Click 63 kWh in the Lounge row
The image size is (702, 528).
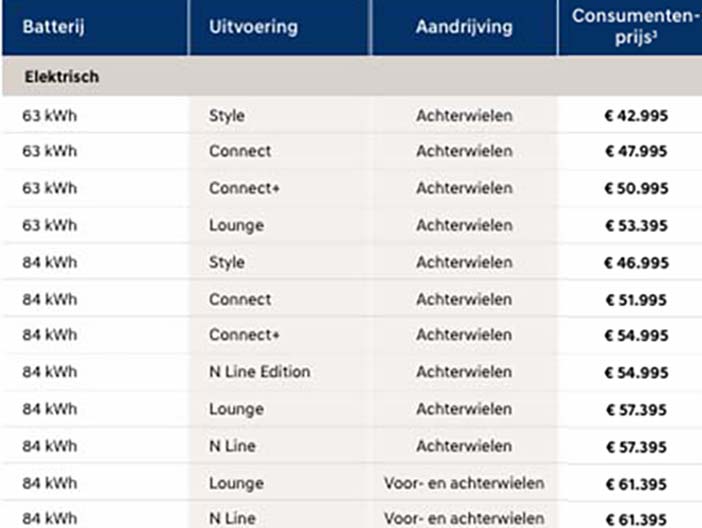click(50, 225)
